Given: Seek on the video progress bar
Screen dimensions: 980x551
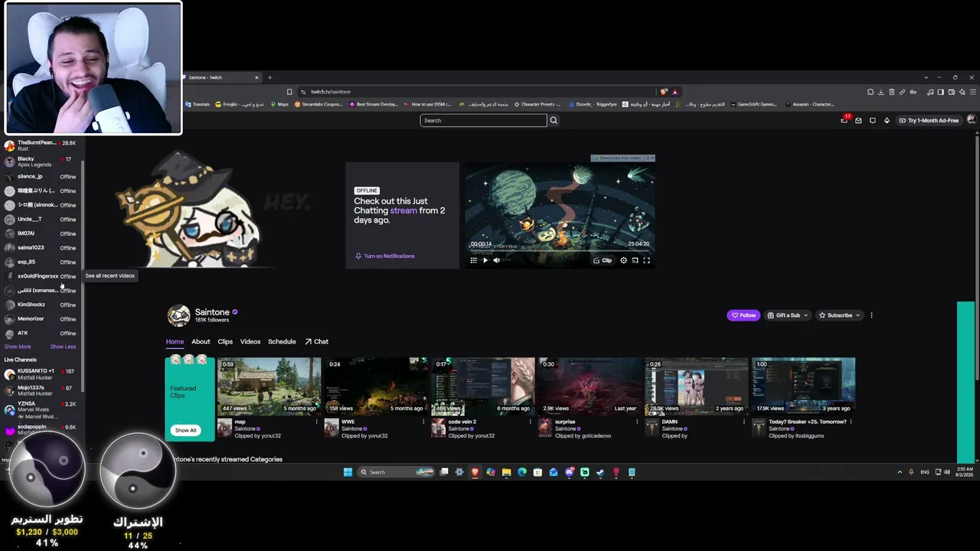Looking at the screenshot, I should click(x=560, y=250).
